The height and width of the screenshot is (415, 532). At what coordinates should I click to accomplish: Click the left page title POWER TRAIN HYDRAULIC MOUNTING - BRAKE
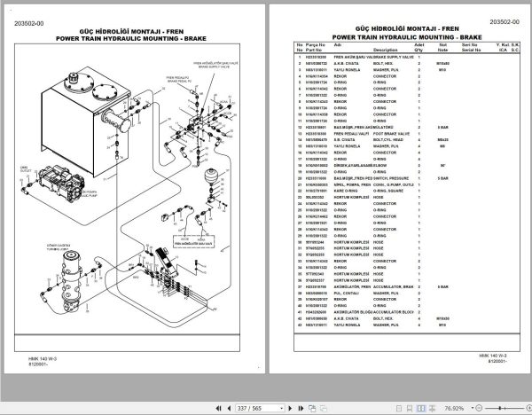coord(131,39)
